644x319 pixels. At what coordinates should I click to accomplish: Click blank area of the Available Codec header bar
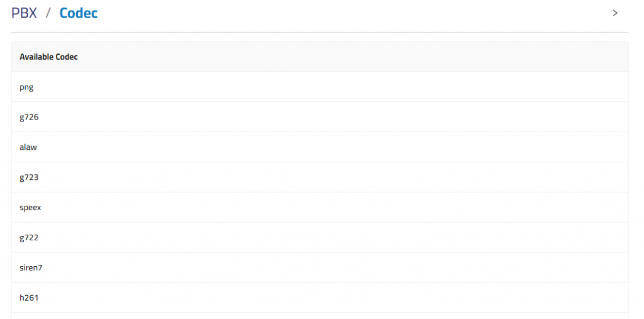point(349,57)
